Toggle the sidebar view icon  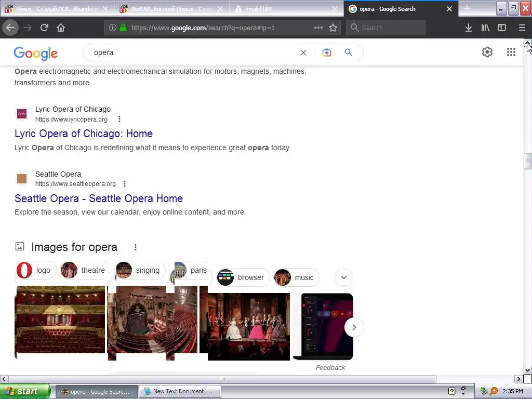(502, 28)
